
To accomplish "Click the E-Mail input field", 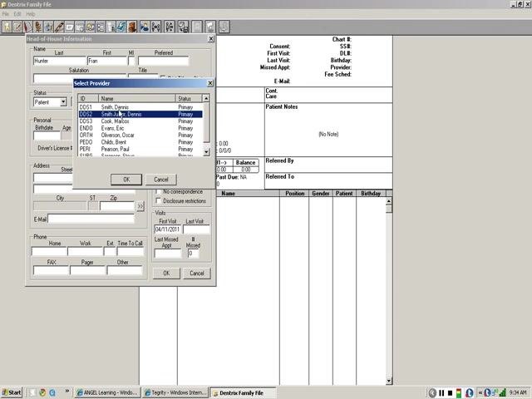I will point(91,219).
